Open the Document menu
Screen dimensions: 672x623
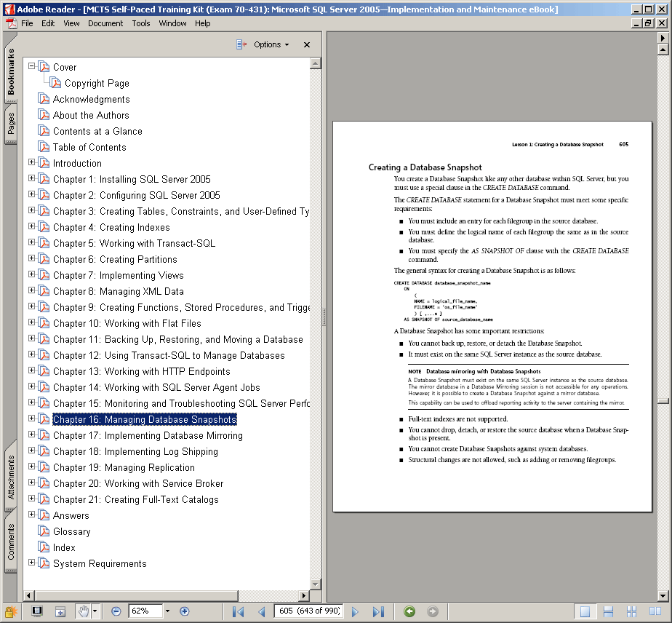[105, 23]
